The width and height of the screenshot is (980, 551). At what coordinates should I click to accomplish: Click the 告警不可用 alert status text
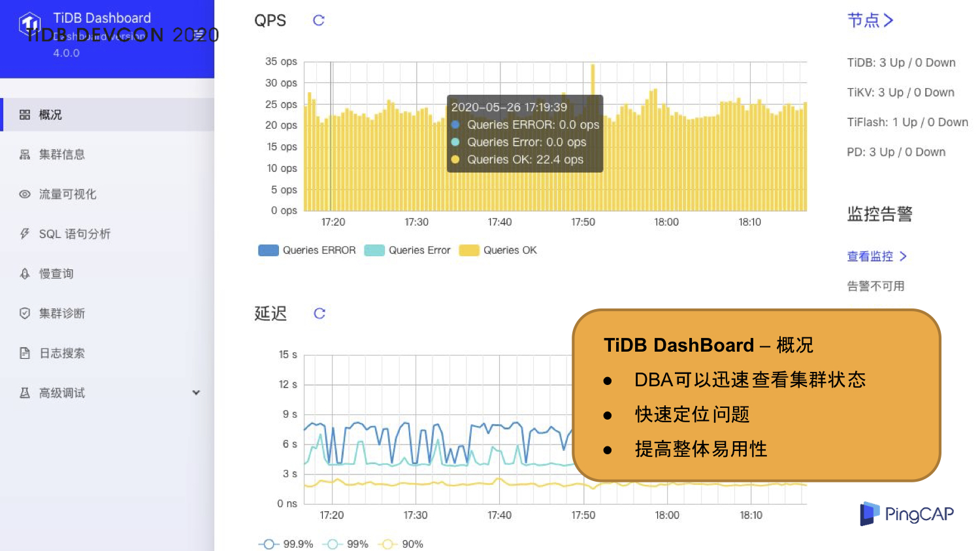click(x=875, y=286)
